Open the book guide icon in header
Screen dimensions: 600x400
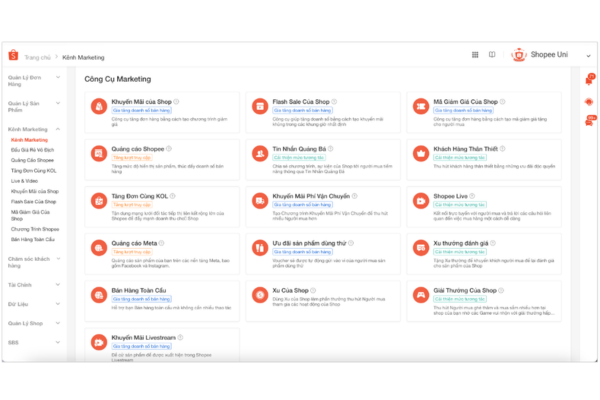click(492, 55)
